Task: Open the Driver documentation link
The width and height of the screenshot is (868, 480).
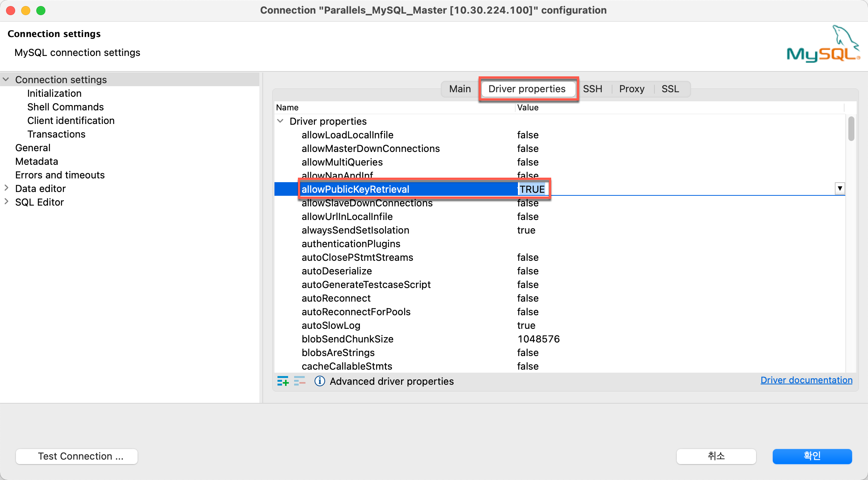Action: coord(806,380)
